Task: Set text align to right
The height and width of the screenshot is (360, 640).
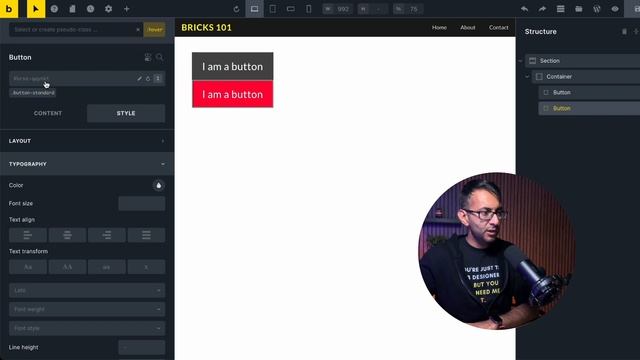Action: (x=107, y=235)
